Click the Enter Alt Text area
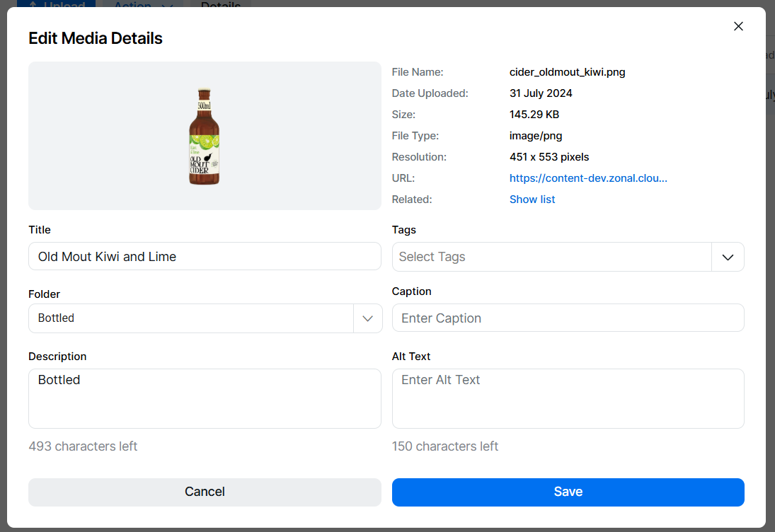The width and height of the screenshot is (775, 532). click(568, 398)
